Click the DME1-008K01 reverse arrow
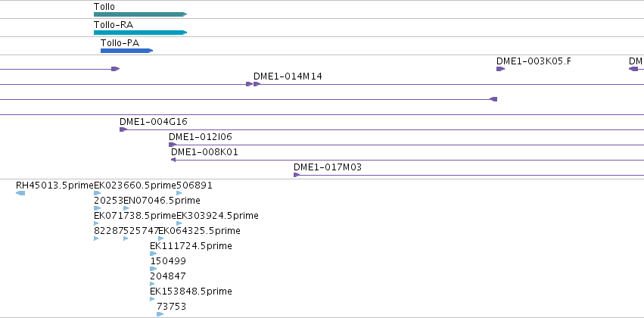The width and height of the screenshot is (644, 318). pyautogui.click(x=173, y=160)
